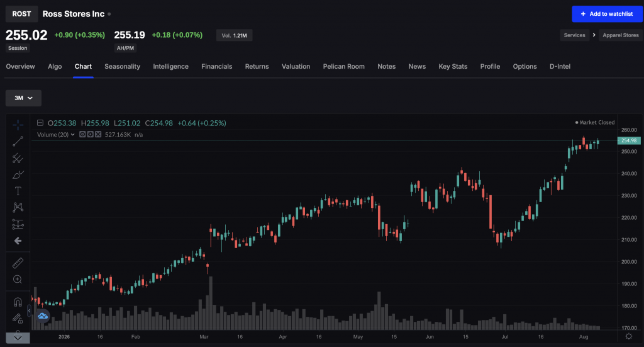Click the Vol. 1.21M badge
This screenshot has width=644, height=347.
click(x=234, y=35)
